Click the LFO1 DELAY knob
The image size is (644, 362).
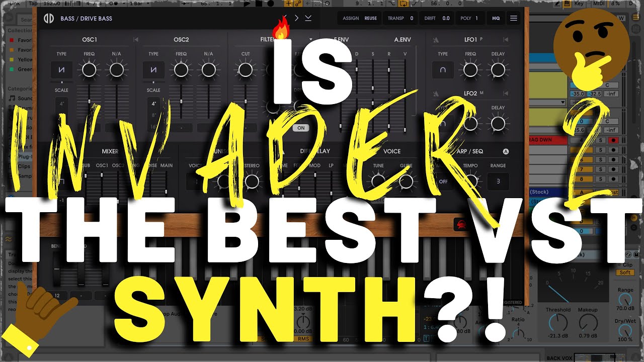(x=498, y=70)
